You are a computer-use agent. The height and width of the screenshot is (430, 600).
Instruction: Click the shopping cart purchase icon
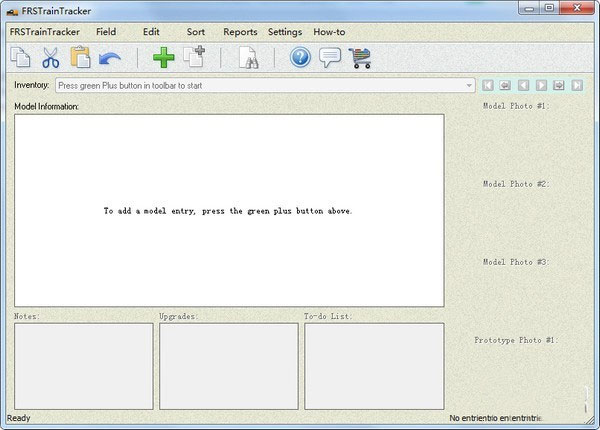coord(360,58)
